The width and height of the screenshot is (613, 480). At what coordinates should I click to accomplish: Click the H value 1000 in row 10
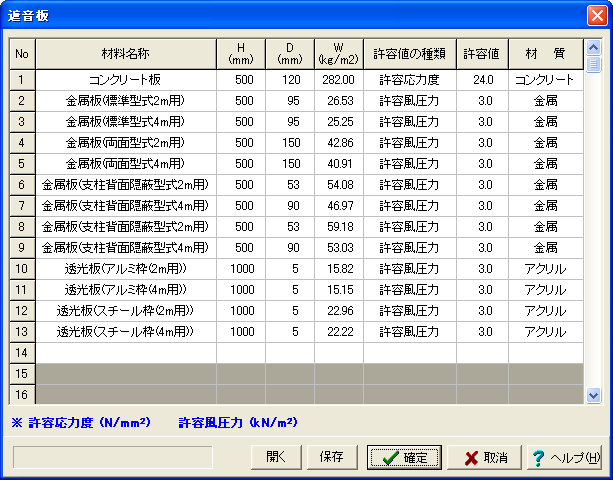(x=241, y=269)
